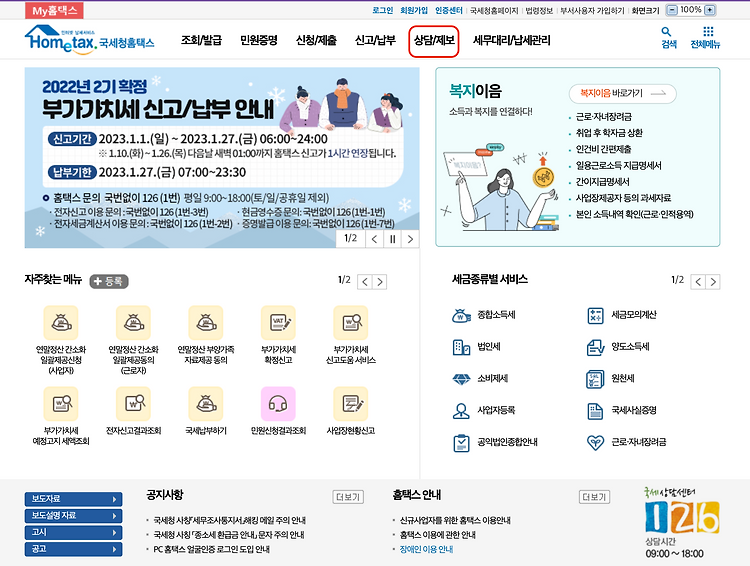Open 민원신청결과조회 headset icon
The width and height of the screenshot is (750, 566).
[278, 404]
